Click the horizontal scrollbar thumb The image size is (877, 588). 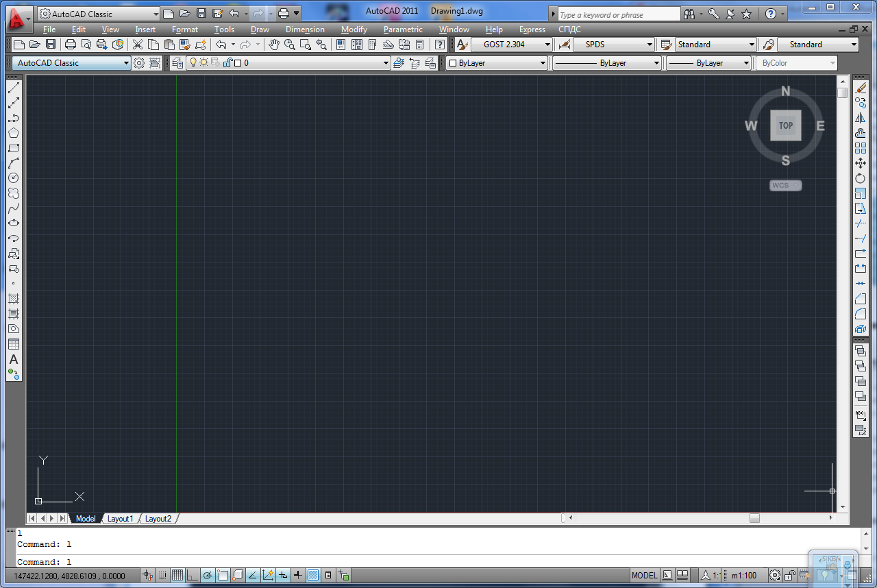coord(754,519)
